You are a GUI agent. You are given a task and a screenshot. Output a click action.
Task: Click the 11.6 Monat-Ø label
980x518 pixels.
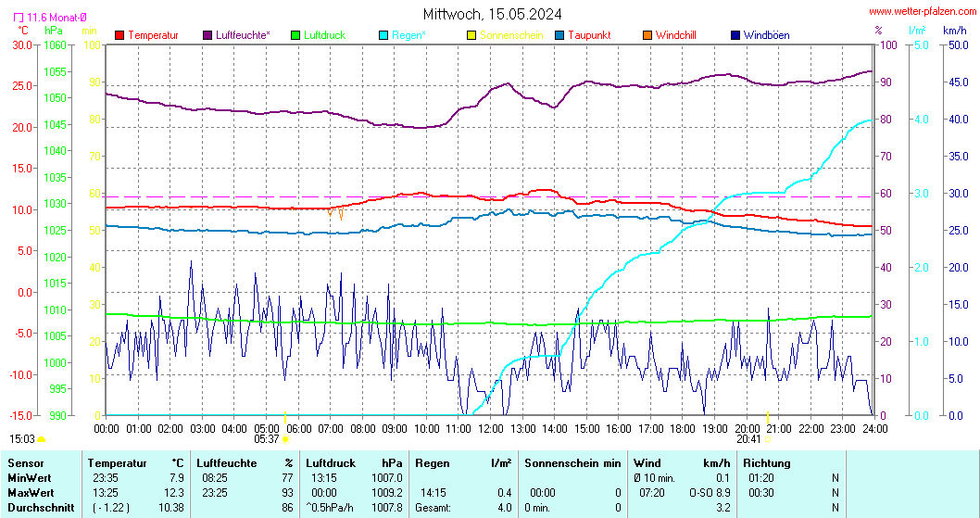click(x=57, y=19)
